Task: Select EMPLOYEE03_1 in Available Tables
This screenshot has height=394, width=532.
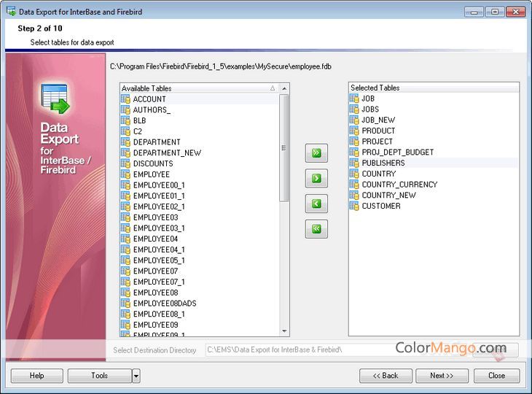Action: click(159, 228)
